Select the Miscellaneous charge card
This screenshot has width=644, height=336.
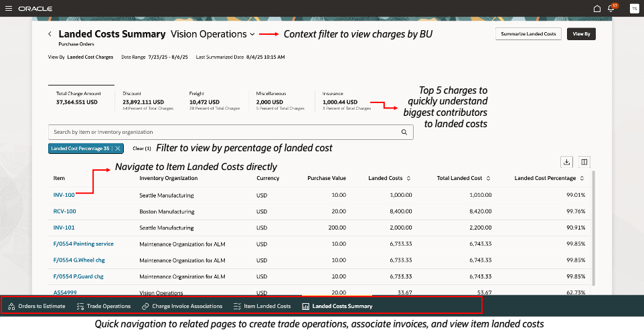[x=281, y=100]
